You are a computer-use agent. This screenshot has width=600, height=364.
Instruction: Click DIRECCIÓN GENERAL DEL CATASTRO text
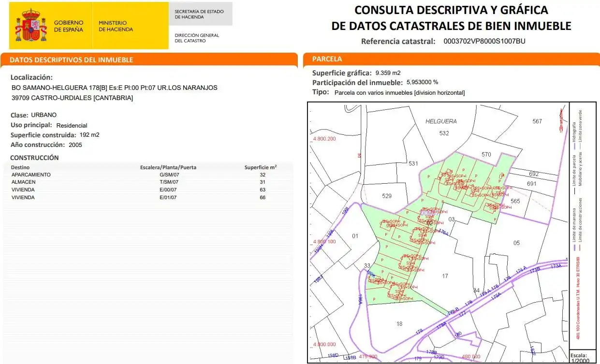point(197,38)
